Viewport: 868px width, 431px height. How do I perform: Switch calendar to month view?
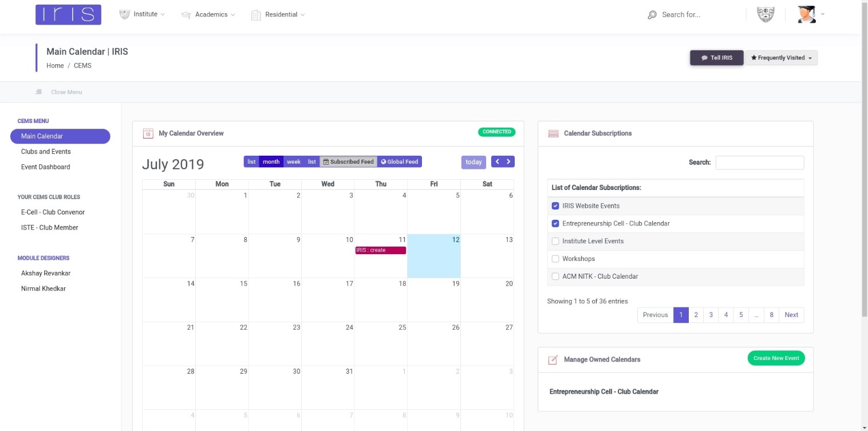pyautogui.click(x=271, y=162)
